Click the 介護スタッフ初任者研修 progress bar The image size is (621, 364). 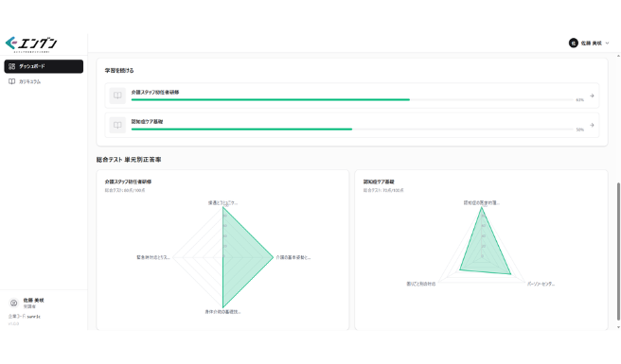[x=352, y=99]
